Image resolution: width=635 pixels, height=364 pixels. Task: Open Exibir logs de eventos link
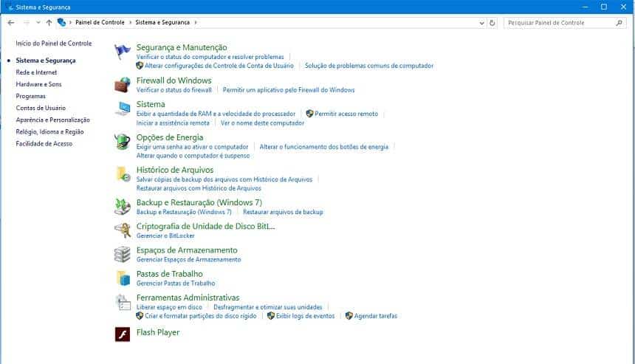[x=305, y=316]
